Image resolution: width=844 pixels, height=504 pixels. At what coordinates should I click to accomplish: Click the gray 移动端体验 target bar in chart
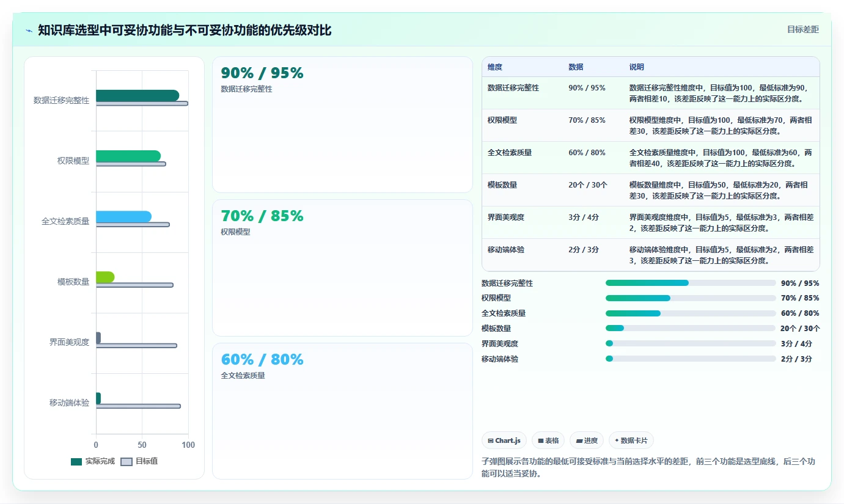138,406
